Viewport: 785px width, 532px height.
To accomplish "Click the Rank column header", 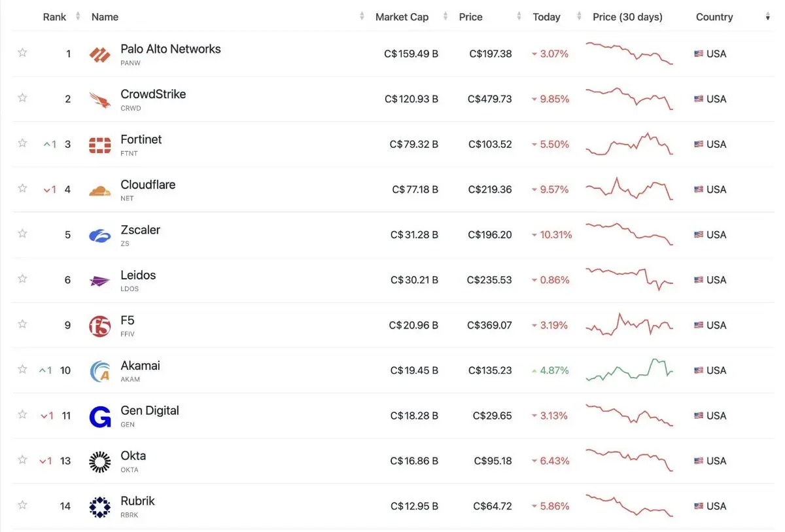I will [54, 17].
